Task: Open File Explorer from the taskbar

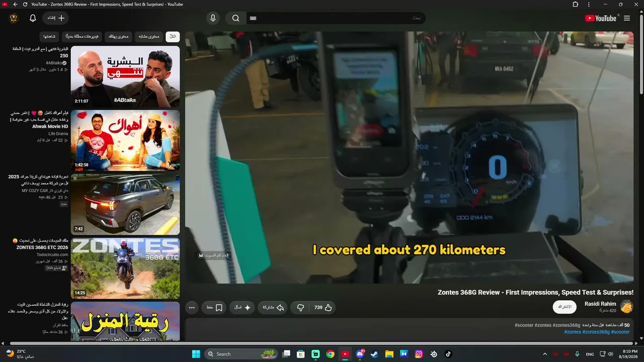Action: (x=389, y=354)
